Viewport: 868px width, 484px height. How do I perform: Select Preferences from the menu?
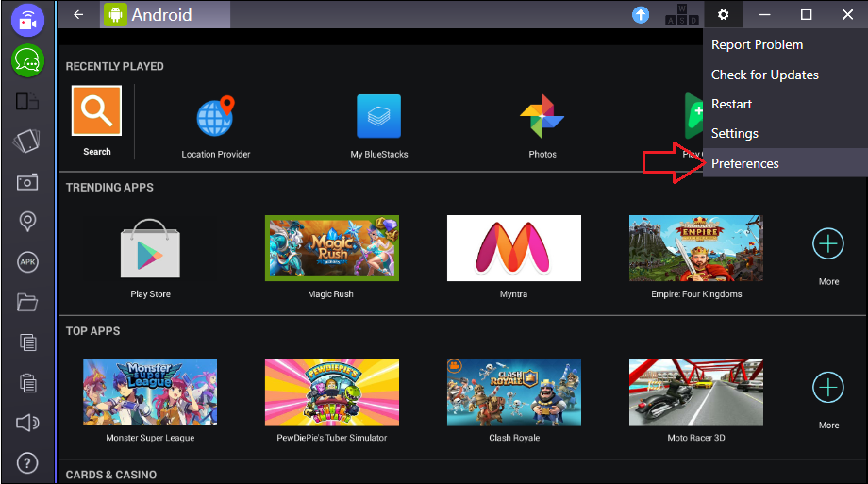745,163
